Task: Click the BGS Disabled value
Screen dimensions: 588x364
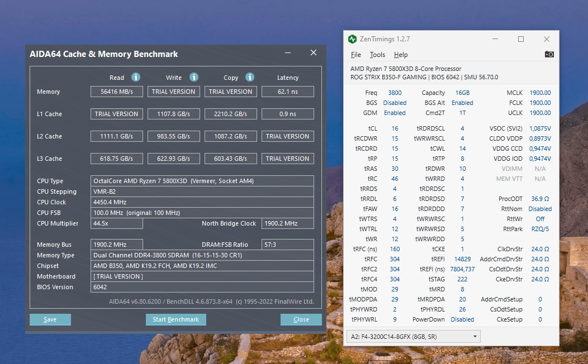Action: pyautogui.click(x=395, y=103)
